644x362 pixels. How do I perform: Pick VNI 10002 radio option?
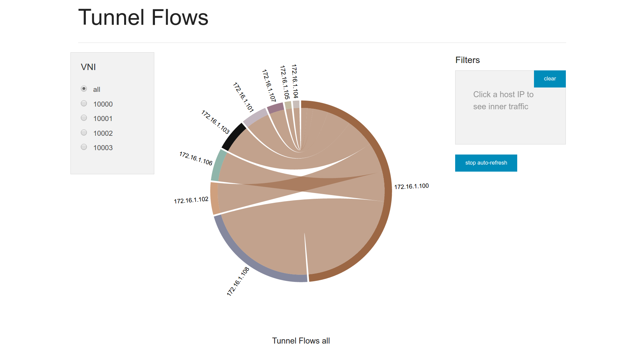coord(84,133)
